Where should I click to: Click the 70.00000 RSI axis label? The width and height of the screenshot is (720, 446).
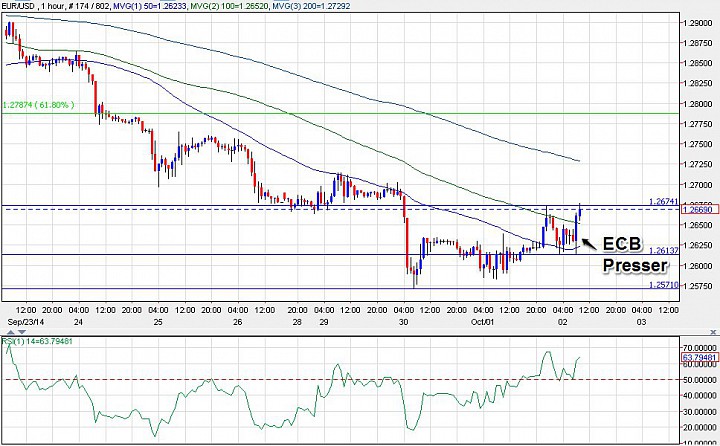(x=700, y=348)
